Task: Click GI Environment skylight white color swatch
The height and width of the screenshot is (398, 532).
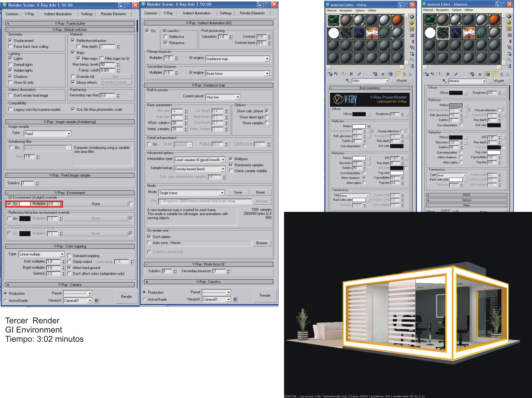Action: point(25,204)
